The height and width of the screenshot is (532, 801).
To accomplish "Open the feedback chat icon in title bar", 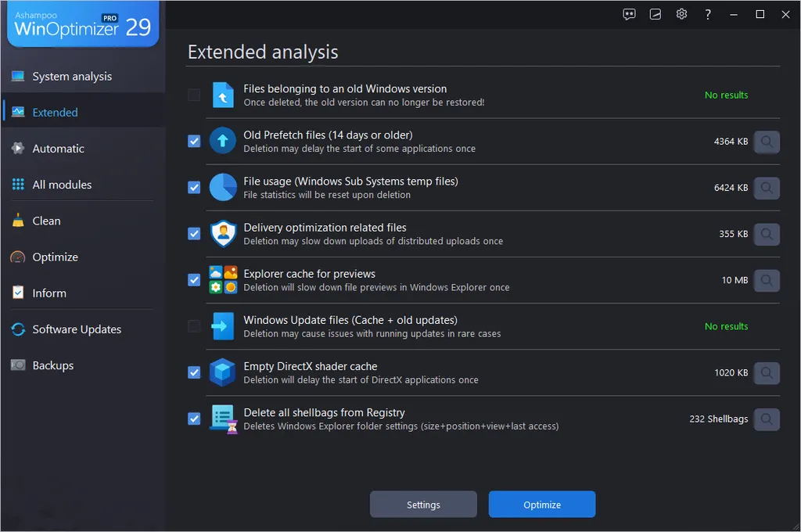I will [629, 14].
